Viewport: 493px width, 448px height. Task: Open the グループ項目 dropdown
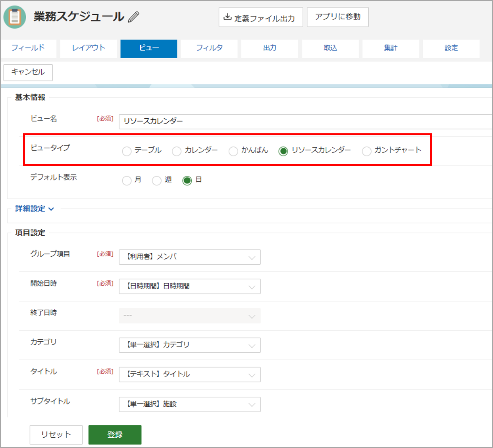[x=190, y=257]
